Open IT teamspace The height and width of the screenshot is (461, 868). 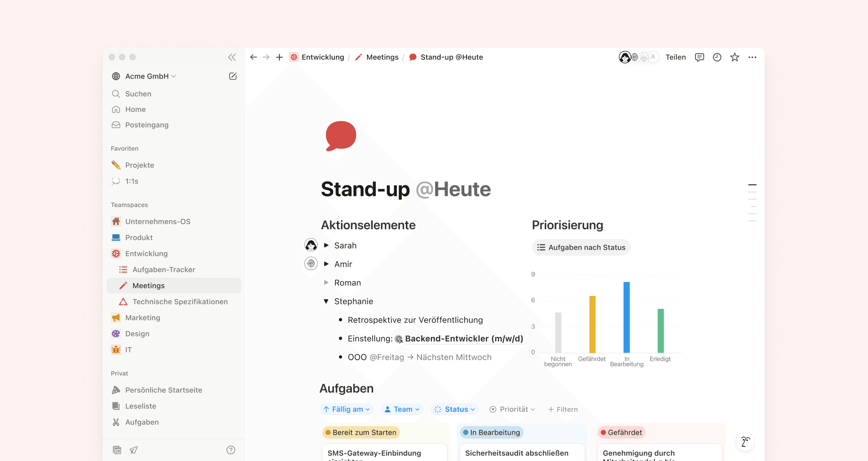tap(174, 350)
